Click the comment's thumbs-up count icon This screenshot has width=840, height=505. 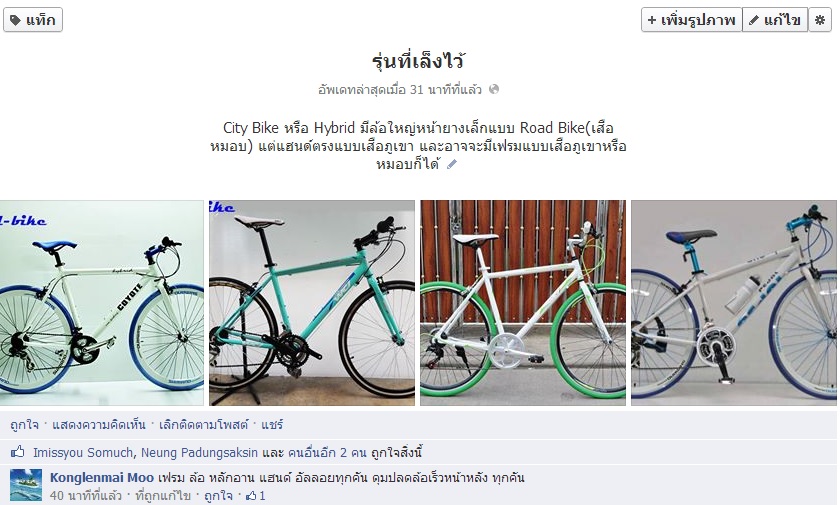[x=251, y=495]
